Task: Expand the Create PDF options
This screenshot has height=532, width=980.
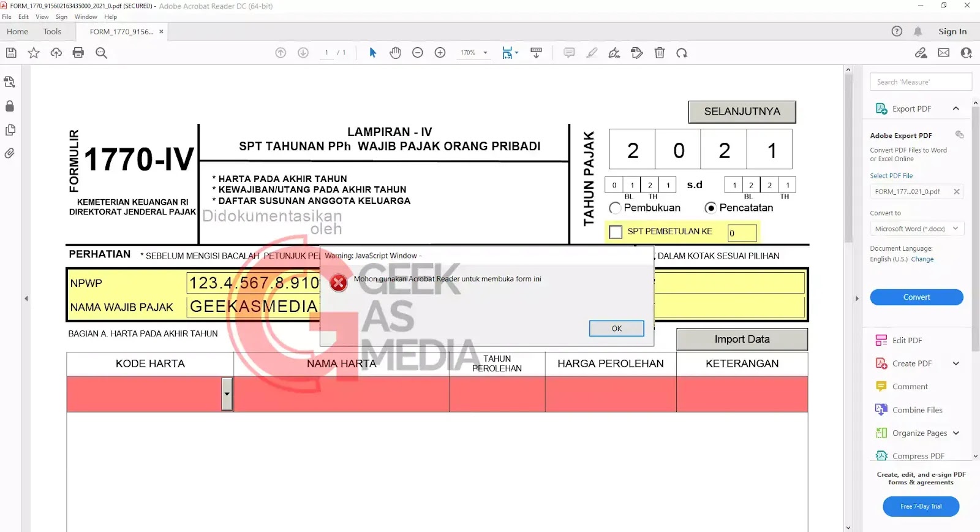Action: [956, 363]
